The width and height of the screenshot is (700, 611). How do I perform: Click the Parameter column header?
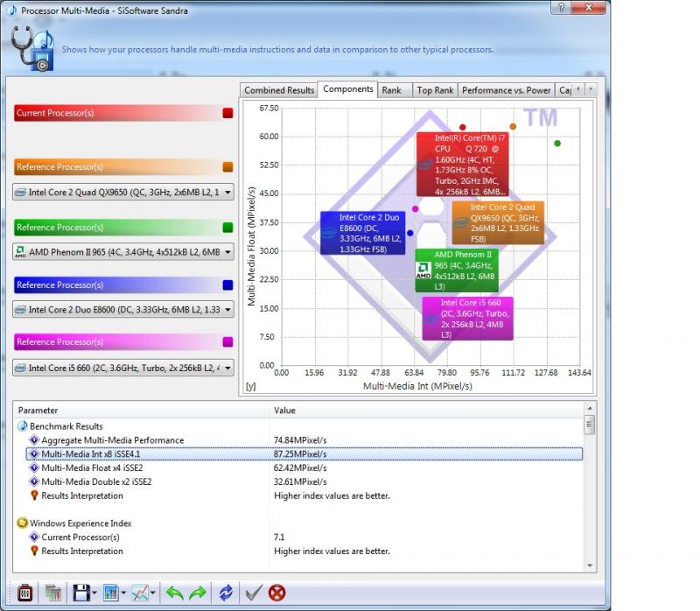pyautogui.click(x=141, y=410)
